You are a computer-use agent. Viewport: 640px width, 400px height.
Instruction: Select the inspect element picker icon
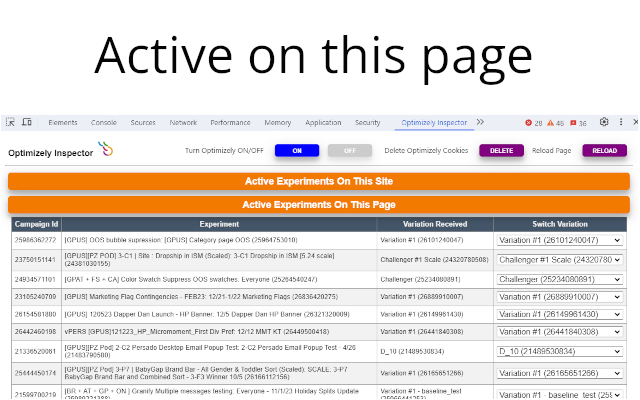coord(11,122)
